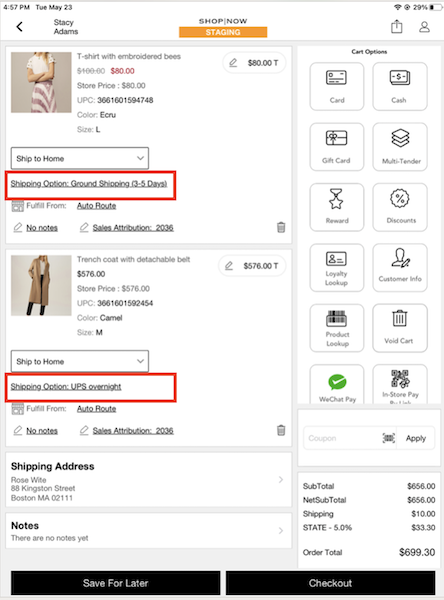Open Customer Info
Screen dimensions: 444x600
[x=400, y=268]
